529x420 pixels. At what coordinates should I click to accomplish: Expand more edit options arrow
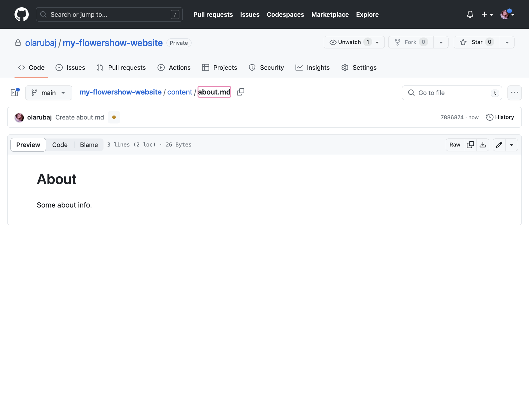coord(511,145)
